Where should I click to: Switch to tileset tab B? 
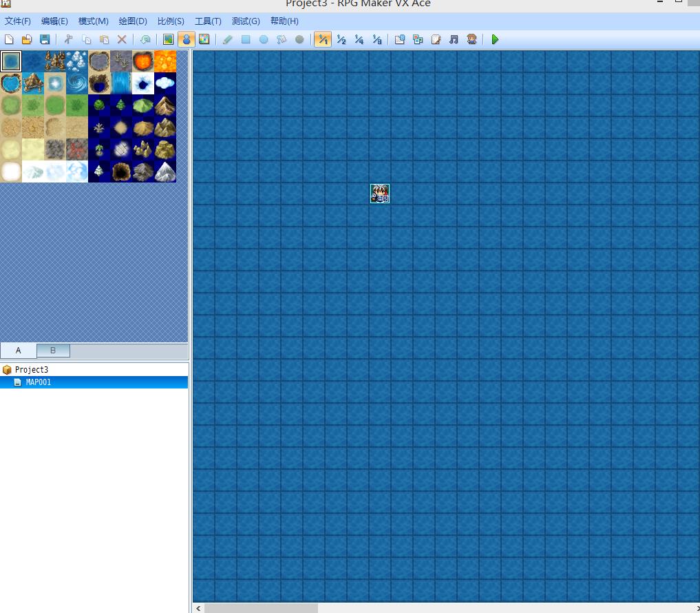[x=53, y=351]
